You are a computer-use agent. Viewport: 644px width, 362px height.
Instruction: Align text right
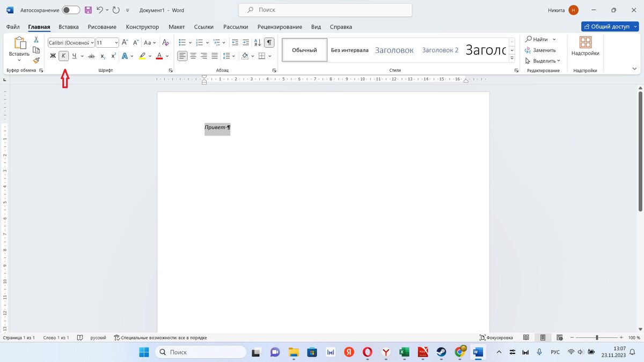204,56
